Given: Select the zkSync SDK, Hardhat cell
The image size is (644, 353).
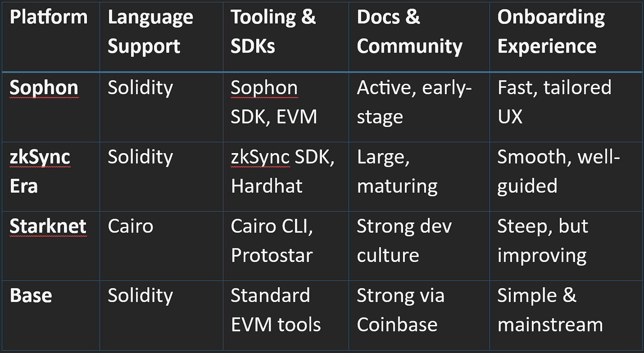Looking at the screenshot, I should point(286,176).
